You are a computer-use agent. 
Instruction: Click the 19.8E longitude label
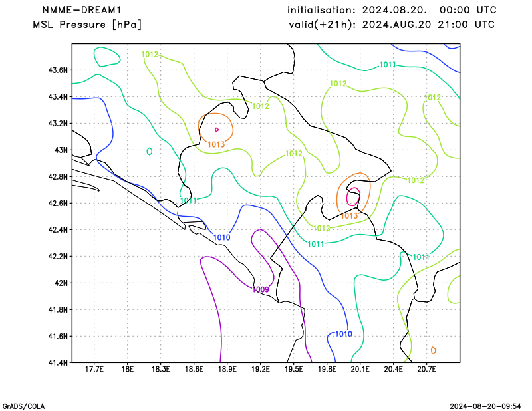coord(327,369)
